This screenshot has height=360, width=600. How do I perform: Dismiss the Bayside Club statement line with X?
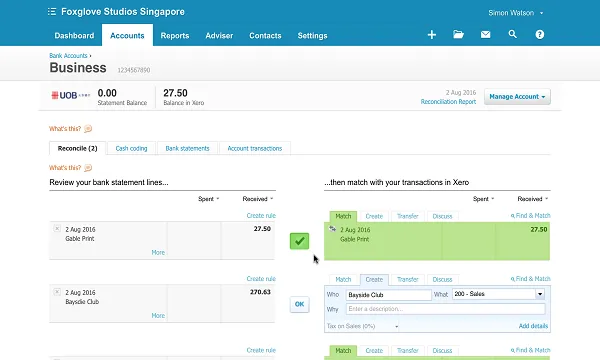click(57, 292)
